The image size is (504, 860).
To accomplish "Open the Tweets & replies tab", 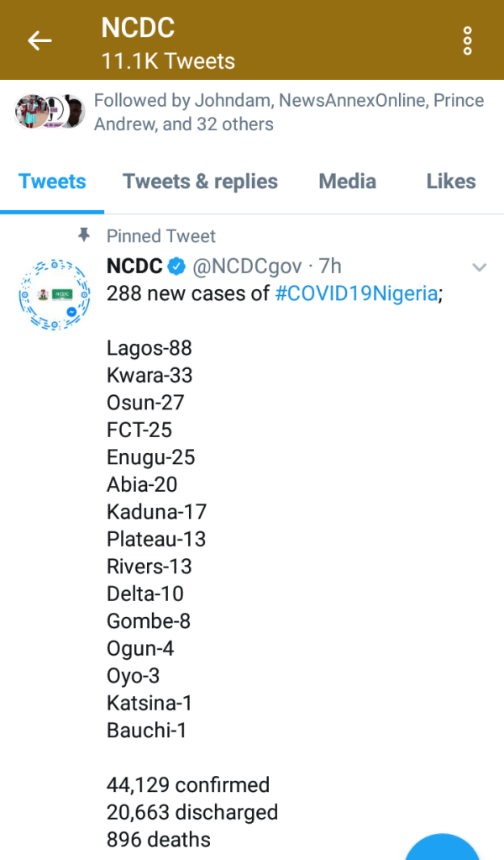I will [200, 182].
